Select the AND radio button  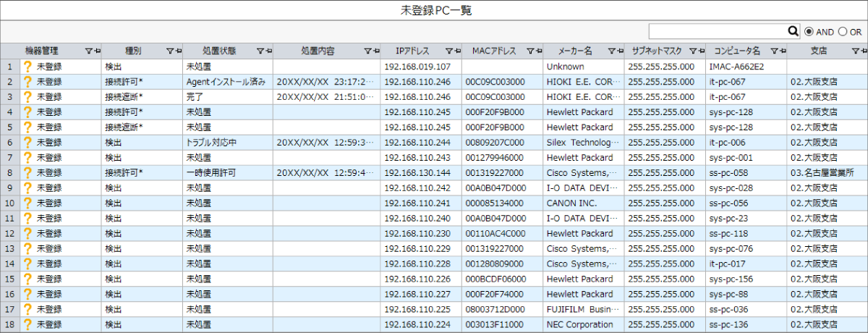(809, 32)
